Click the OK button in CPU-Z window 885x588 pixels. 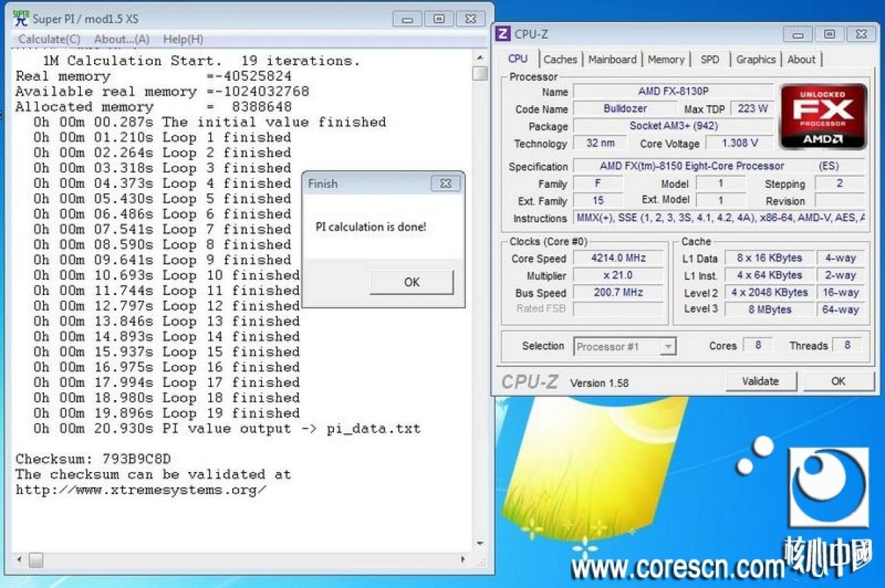(x=839, y=381)
